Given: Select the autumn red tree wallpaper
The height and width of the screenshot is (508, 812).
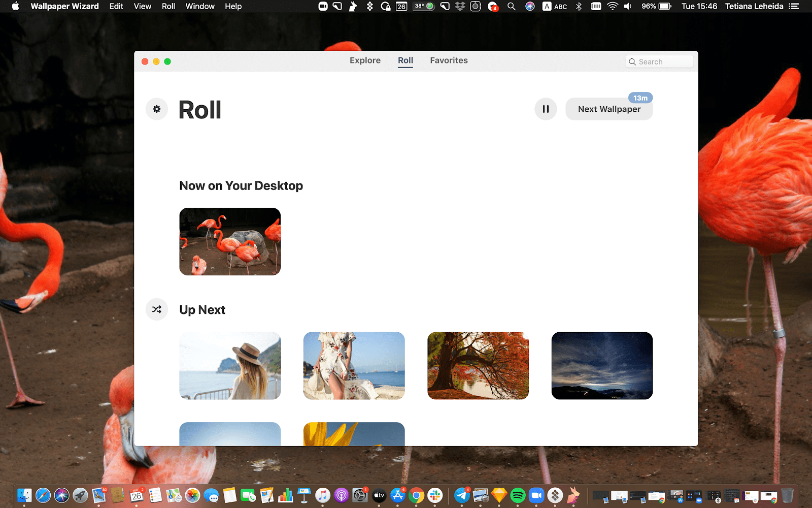Looking at the screenshot, I should [478, 366].
